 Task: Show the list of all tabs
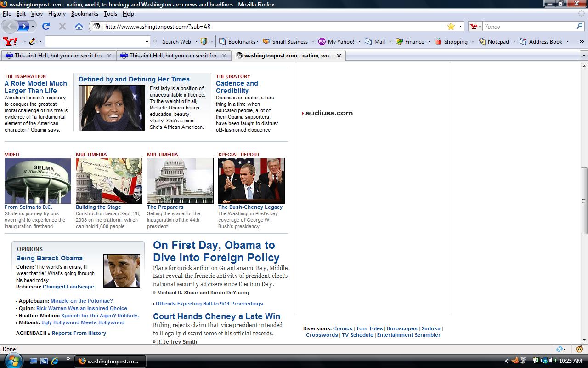click(x=584, y=56)
